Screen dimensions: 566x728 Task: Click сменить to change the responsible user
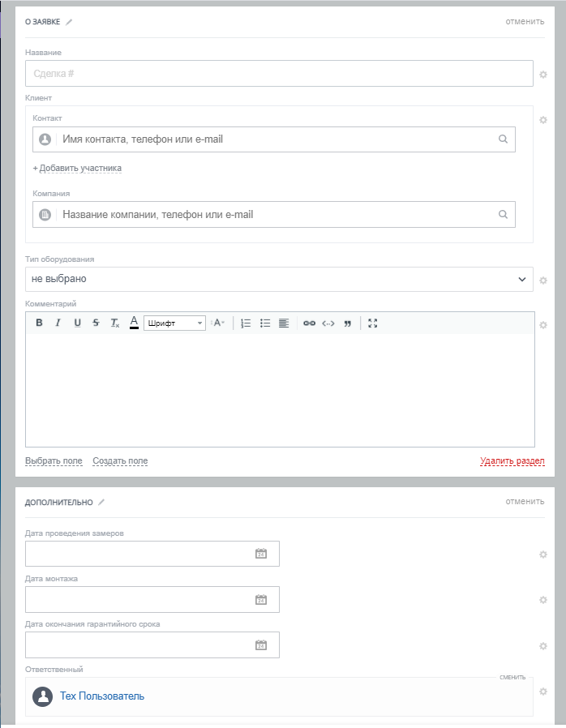pos(512,677)
